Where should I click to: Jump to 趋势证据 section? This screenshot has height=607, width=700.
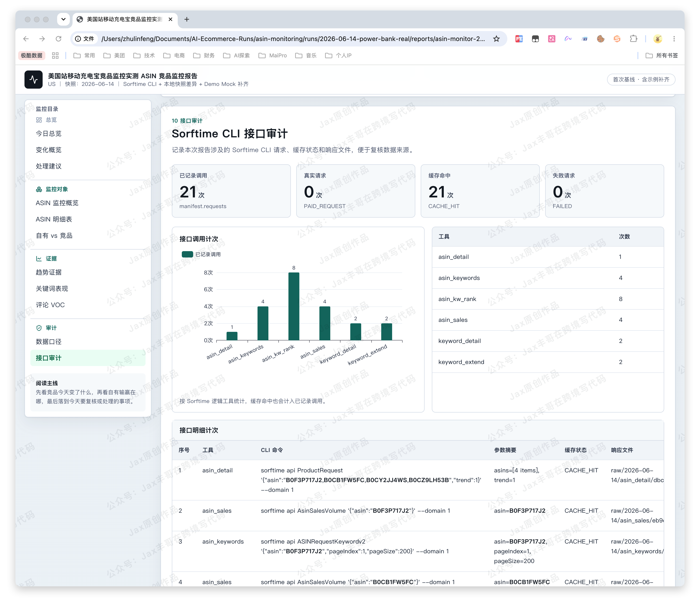click(x=88, y=273)
